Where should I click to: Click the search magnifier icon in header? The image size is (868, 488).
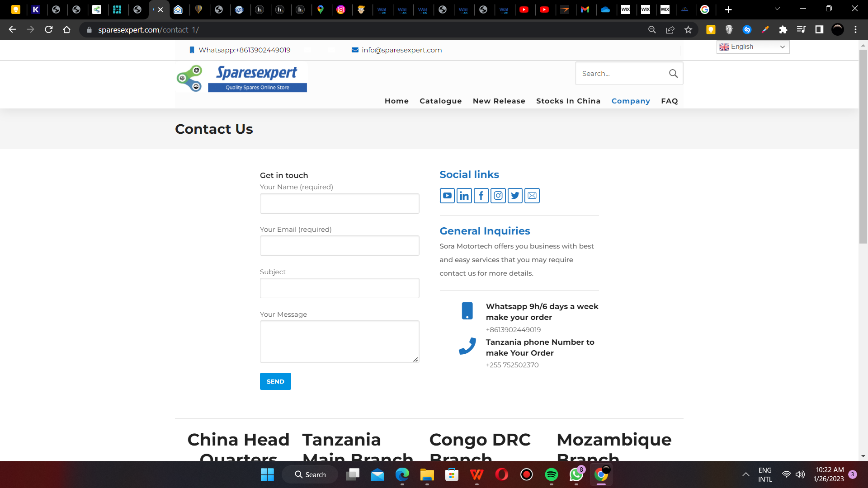click(x=673, y=74)
